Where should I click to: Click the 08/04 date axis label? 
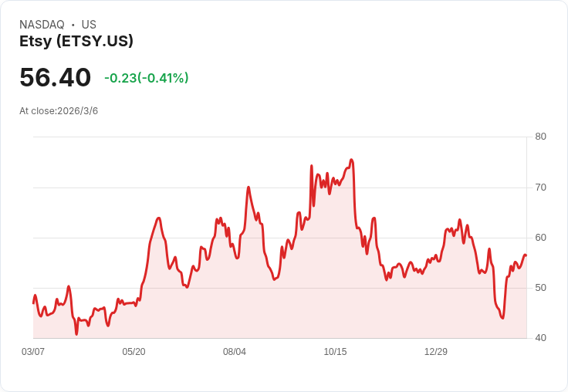(x=235, y=352)
